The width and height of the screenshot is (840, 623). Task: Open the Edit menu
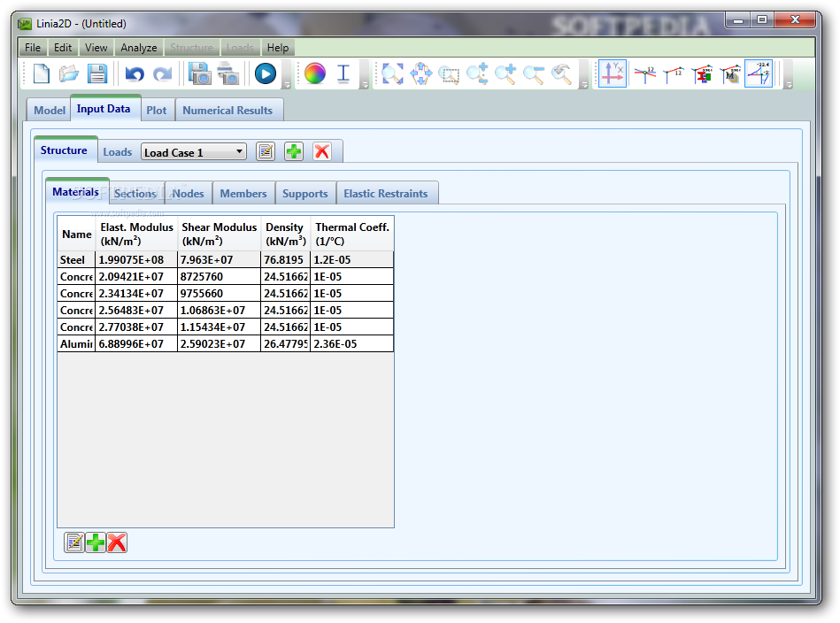click(x=63, y=48)
